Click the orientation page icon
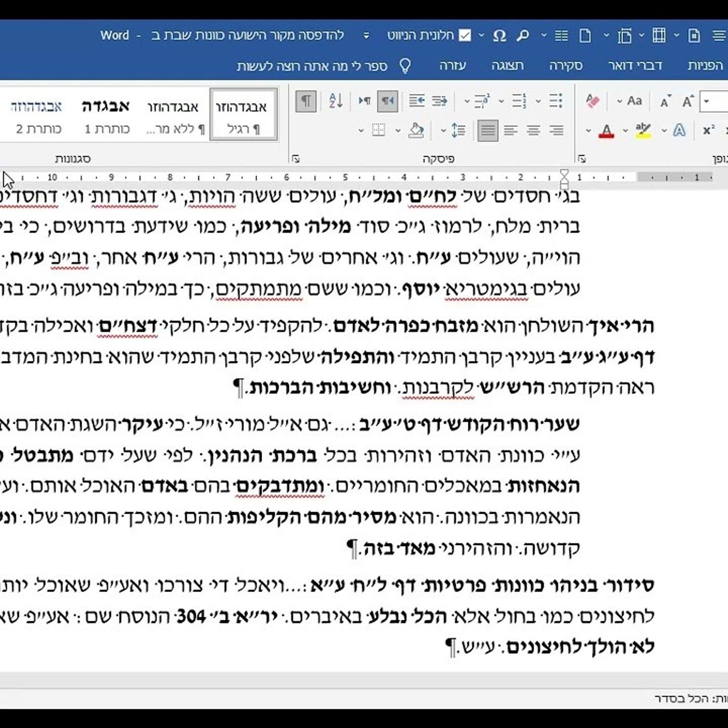This screenshot has width=728, height=728. (x=624, y=35)
